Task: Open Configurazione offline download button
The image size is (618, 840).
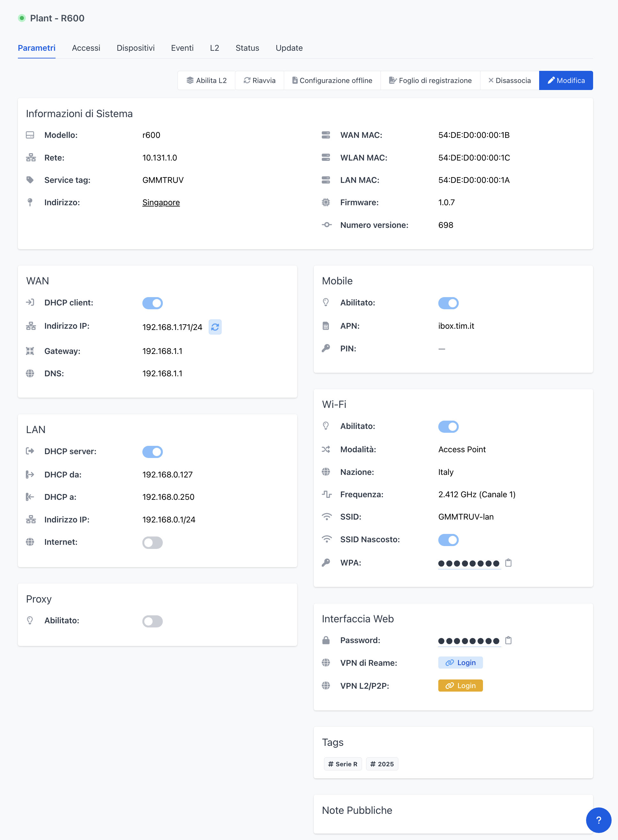Action: (332, 80)
